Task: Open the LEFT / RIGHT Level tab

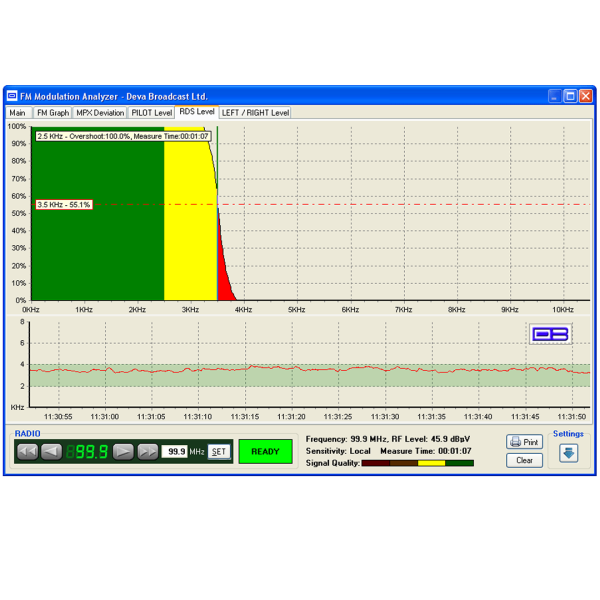Action: point(255,113)
